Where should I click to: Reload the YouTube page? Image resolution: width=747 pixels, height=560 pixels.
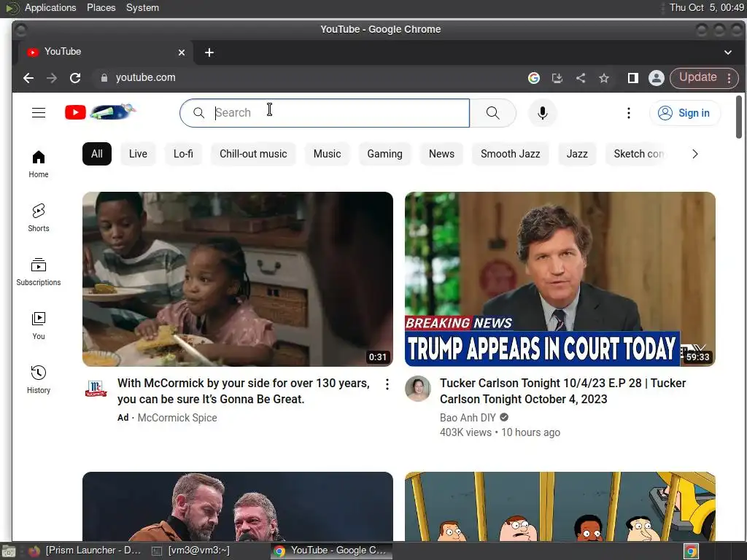pyautogui.click(x=75, y=77)
